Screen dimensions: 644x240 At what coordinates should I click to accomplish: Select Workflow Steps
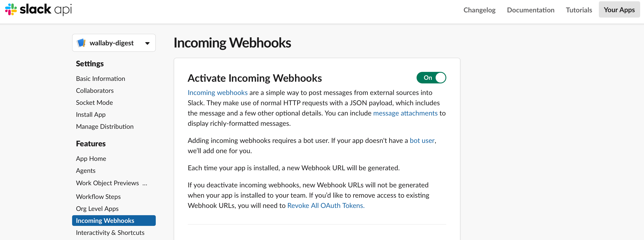click(x=98, y=197)
